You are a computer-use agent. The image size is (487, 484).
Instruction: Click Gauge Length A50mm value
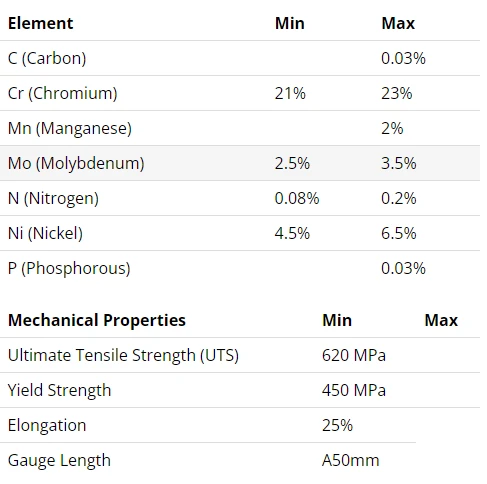pyautogui.click(x=350, y=461)
